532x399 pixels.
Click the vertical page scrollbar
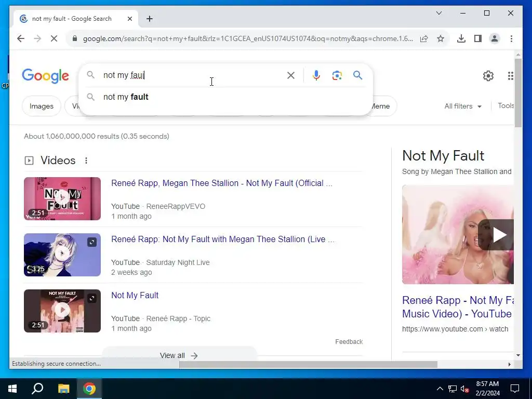(518, 92)
